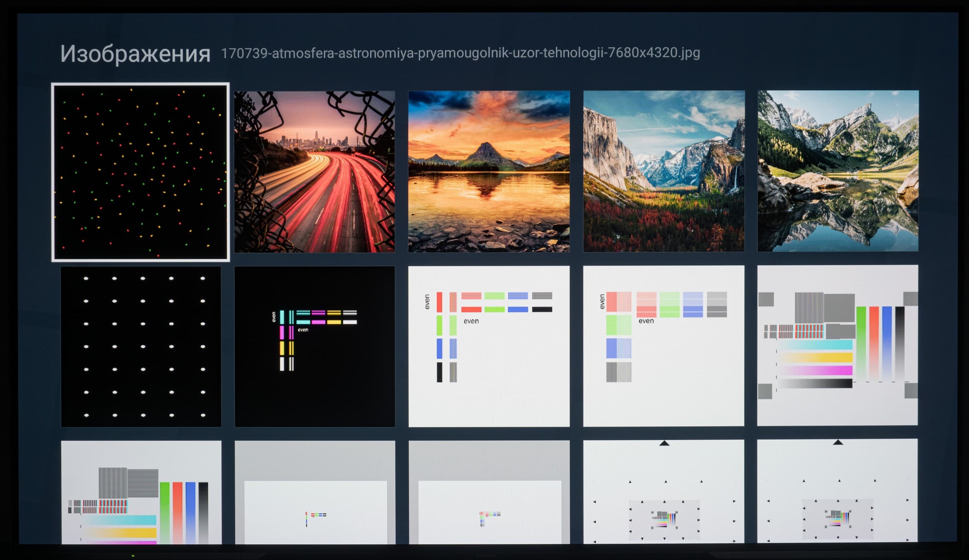969x560 pixels.
Task: Open the Yosemite valley waterfall photo
Action: click(x=664, y=171)
